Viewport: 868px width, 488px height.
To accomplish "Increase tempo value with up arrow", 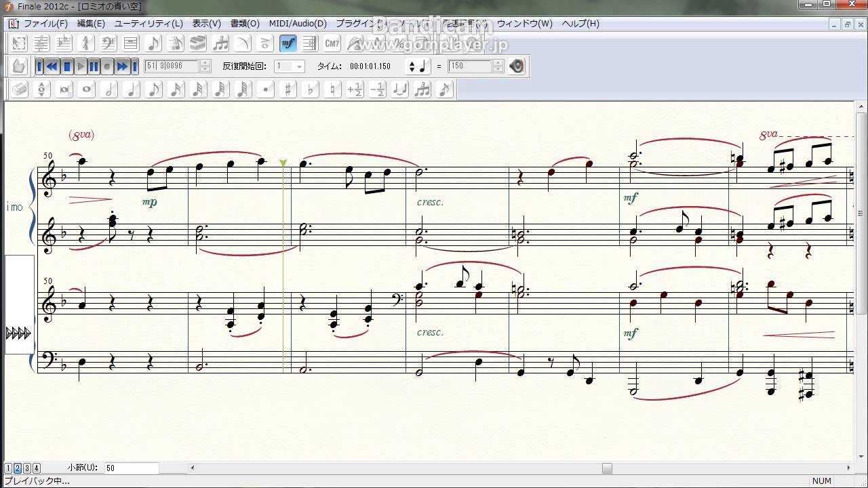I will point(498,63).
